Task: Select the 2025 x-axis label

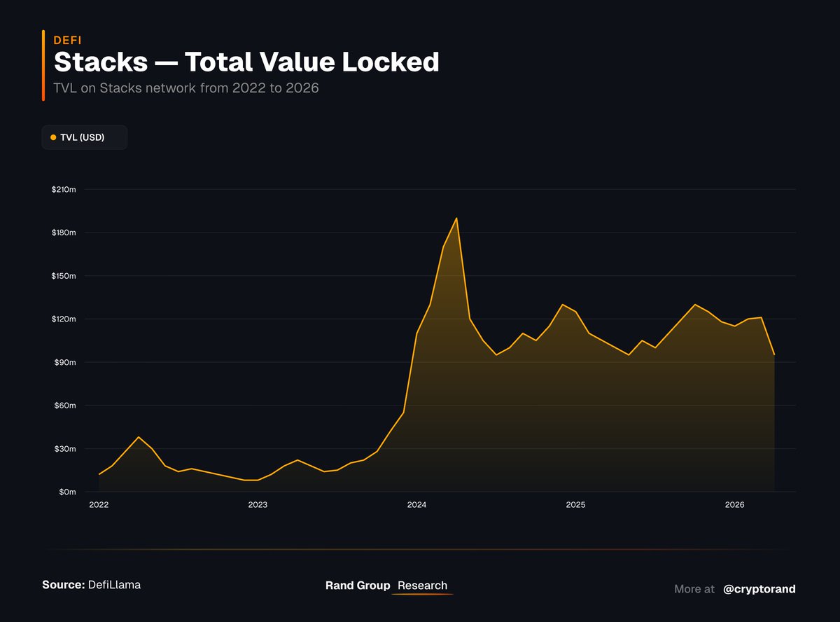Action: click(x=575, y=505)
